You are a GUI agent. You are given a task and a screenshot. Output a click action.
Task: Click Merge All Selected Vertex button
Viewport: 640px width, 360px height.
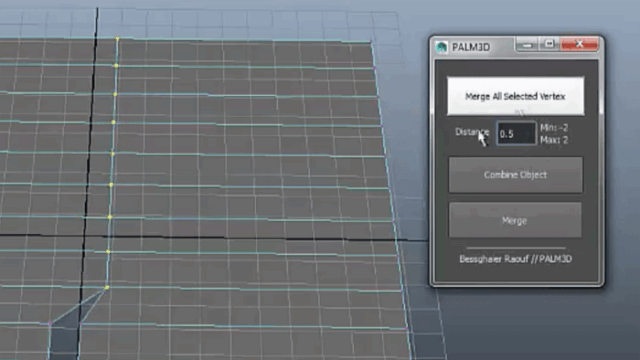(x=516, y=96)
